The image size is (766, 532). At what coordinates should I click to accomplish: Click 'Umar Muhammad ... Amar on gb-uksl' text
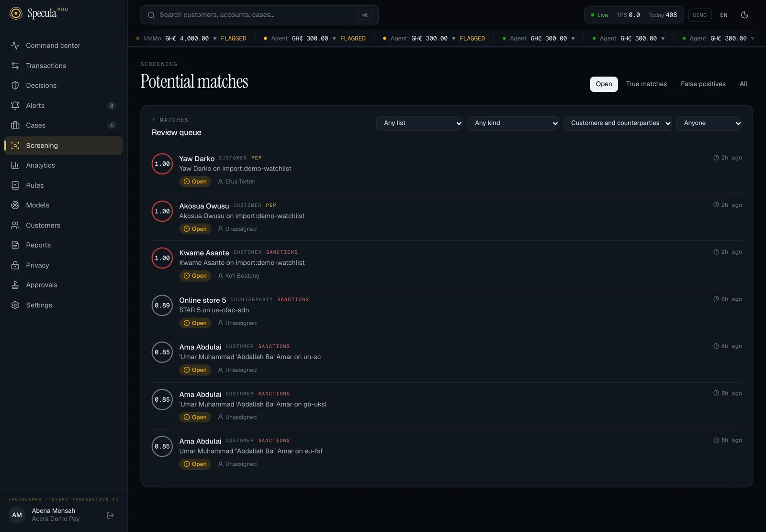click(x=253, y=404)
